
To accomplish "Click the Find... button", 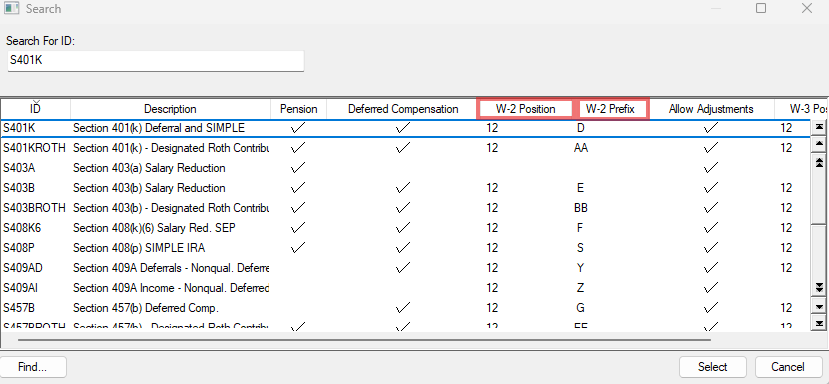I will 33,367.
